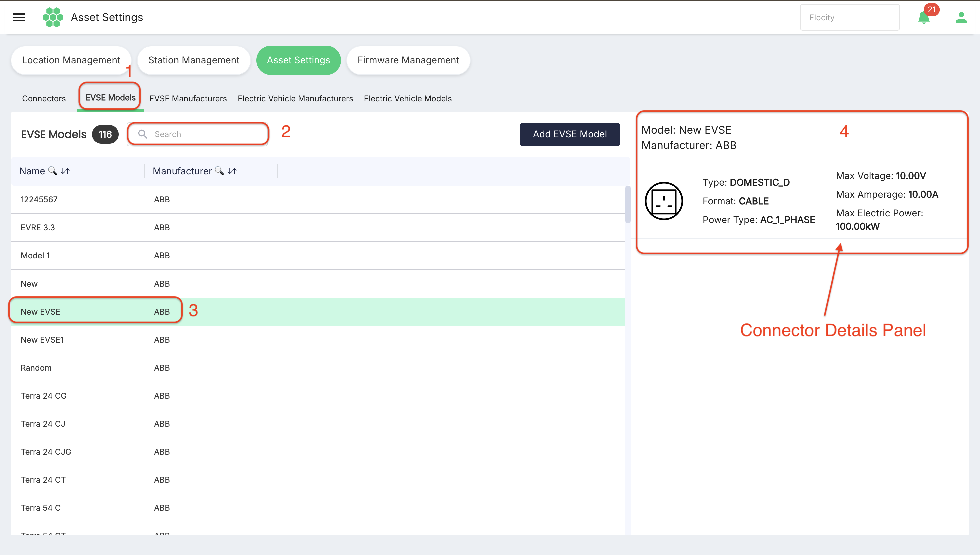This screenshot has width=980, height=555.
Task: Switch to Location Management
Action: coord(71,60)
